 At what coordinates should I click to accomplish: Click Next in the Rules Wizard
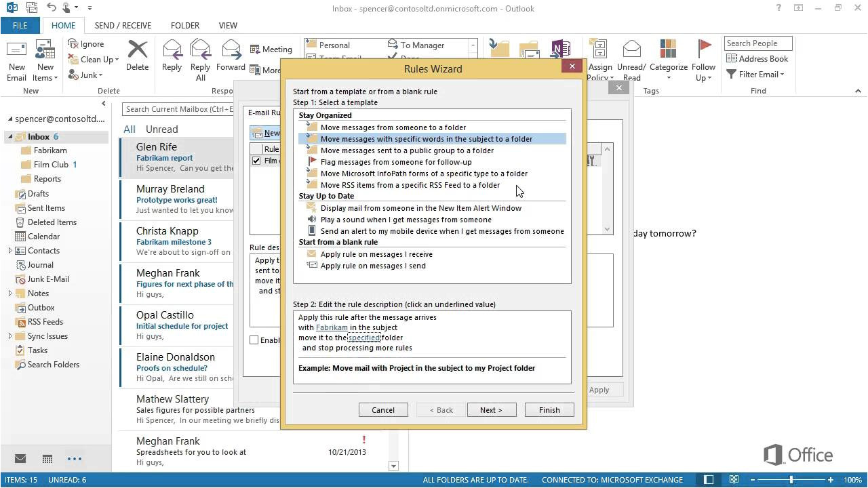(491, 409)
